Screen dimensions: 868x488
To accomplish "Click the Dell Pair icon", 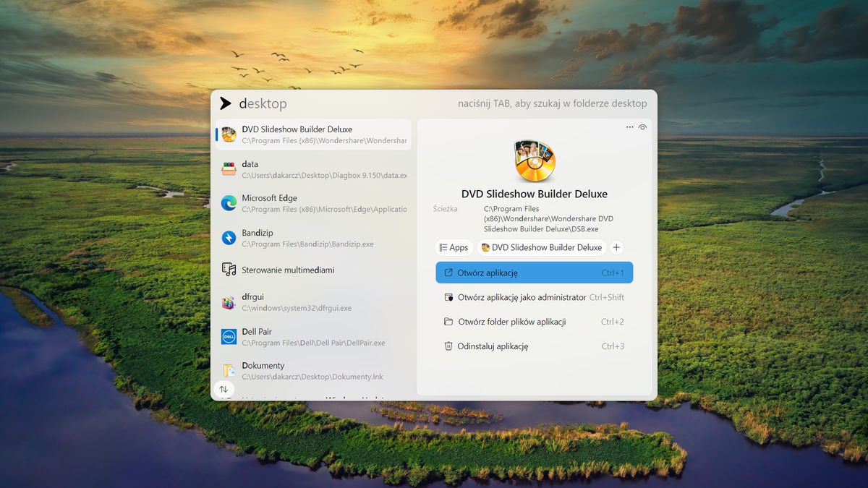I will click(229, 336).
